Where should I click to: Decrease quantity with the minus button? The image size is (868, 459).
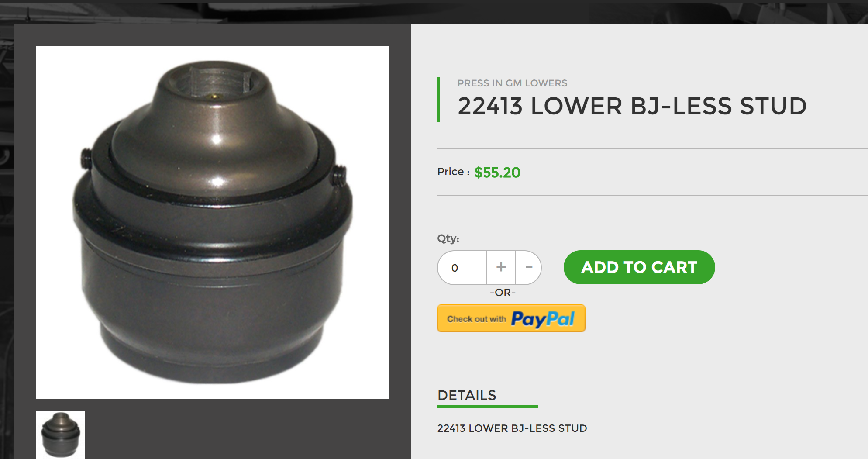(529, 267)
